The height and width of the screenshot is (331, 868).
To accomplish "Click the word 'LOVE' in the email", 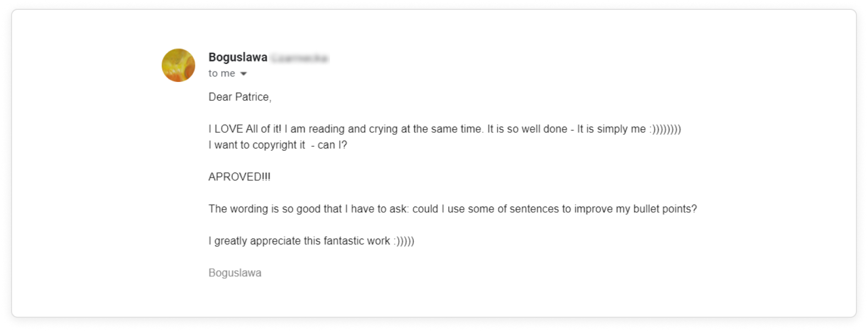I will pyautogui.click(x=229, y=129).
